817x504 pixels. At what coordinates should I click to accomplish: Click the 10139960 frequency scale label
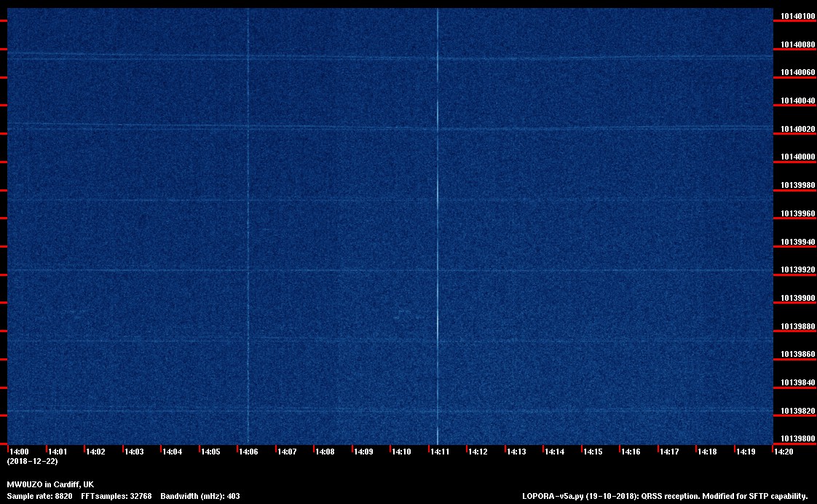797,214
